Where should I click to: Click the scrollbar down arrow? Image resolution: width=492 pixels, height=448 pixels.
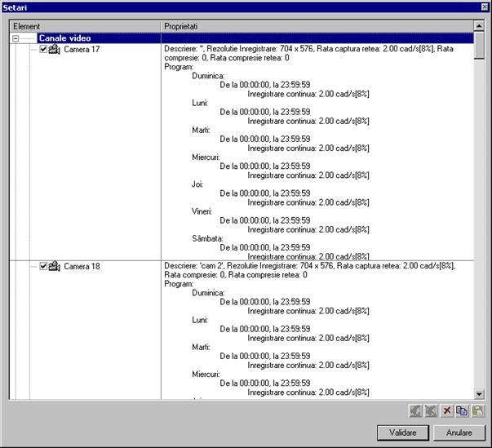point(479,393)
